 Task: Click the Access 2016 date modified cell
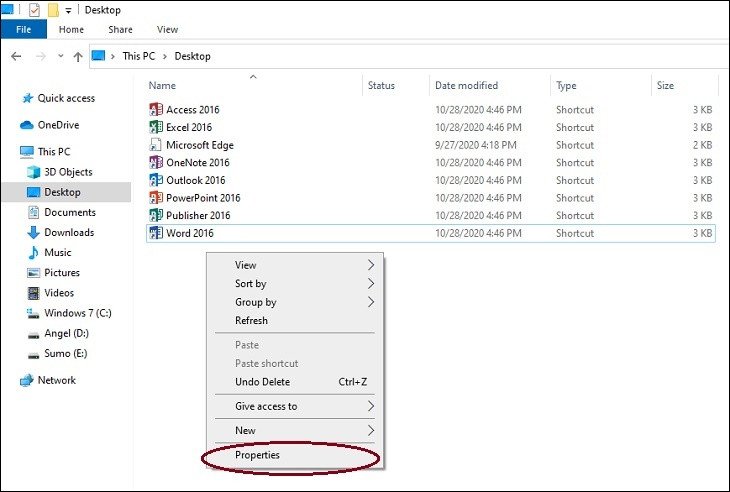coord(478,110)
